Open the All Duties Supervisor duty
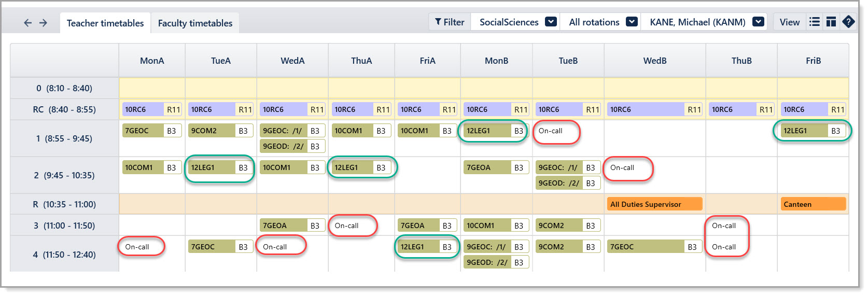Screen dimensions: 868x296 pos(654,204)
